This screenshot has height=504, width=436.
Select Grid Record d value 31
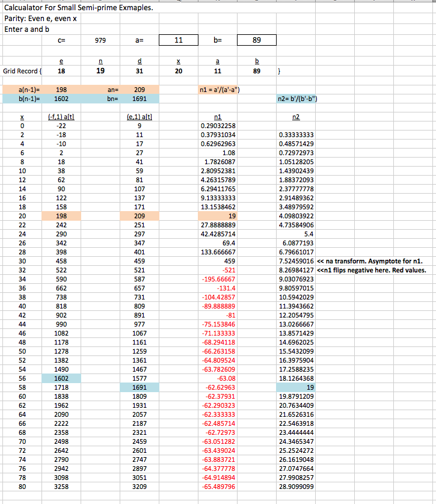point(140,71)
